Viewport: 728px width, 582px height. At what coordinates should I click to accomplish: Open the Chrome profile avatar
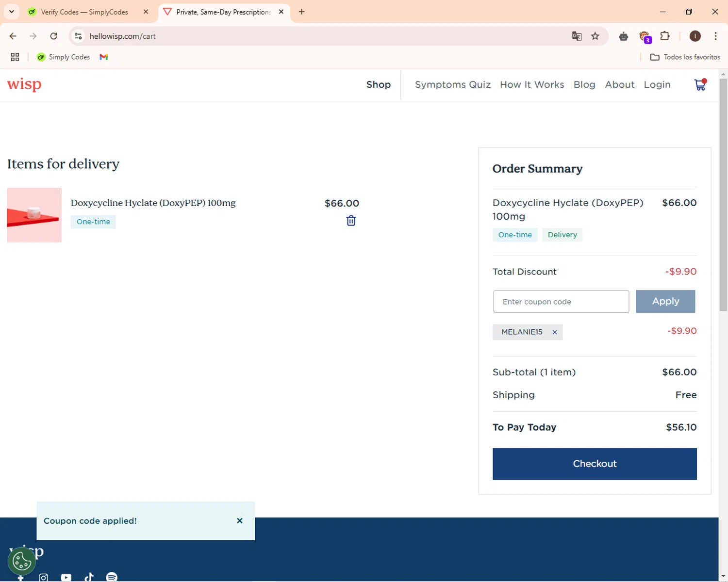point(695,36)
